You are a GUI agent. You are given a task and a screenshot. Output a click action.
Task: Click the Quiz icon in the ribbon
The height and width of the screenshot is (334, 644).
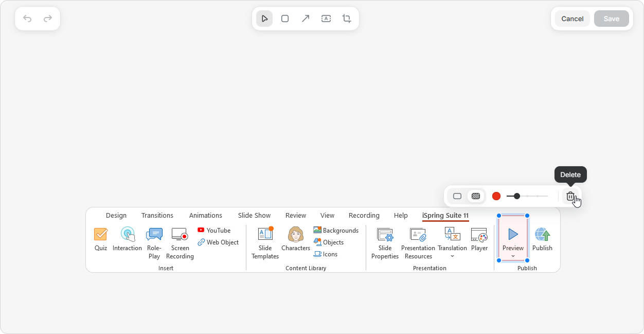[101, 235]
